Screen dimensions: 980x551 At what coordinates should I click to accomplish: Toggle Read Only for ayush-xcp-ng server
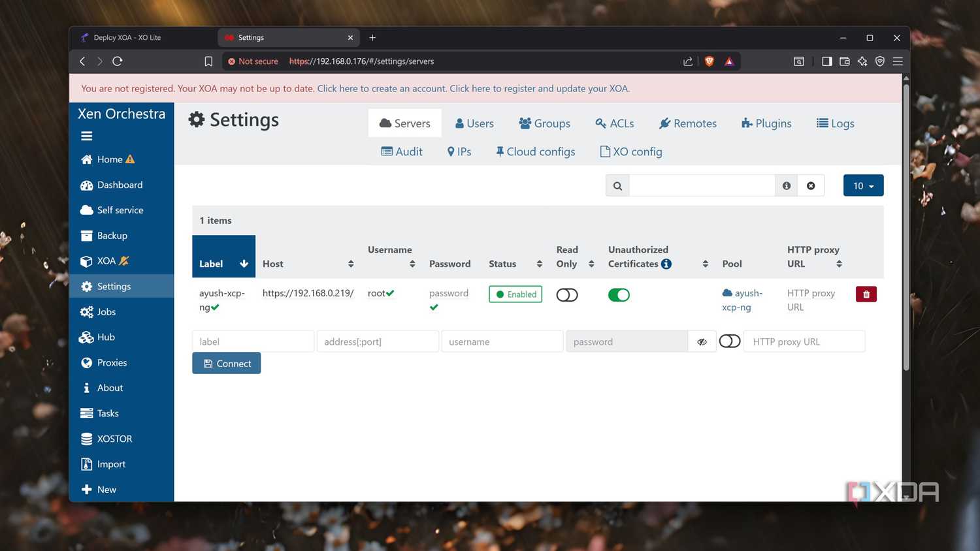(x=567, y=295)
